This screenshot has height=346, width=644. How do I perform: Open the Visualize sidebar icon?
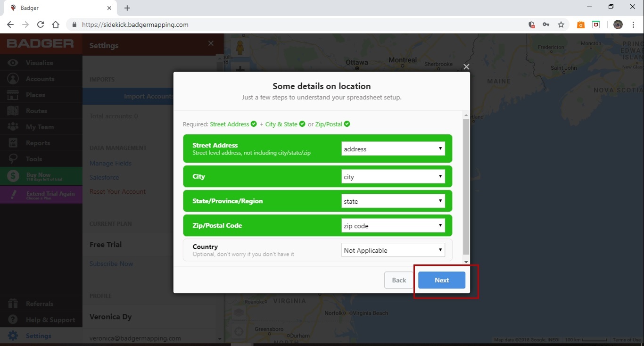tap(13, 63)
